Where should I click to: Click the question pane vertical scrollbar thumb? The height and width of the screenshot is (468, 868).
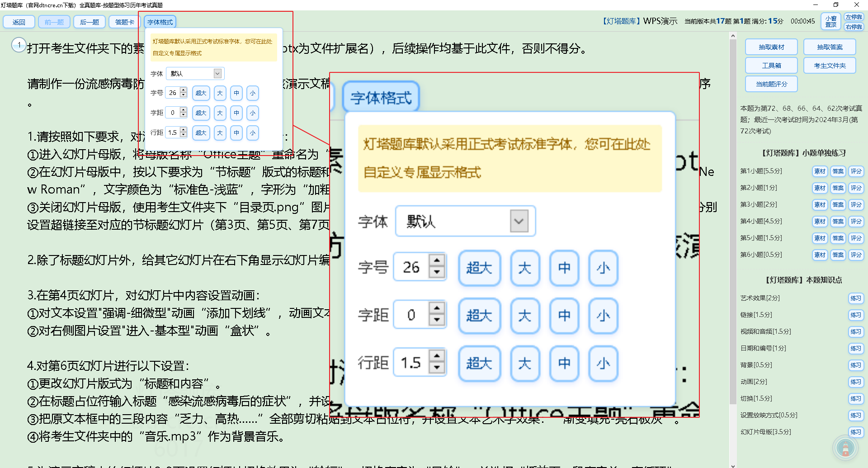(733, 222)
